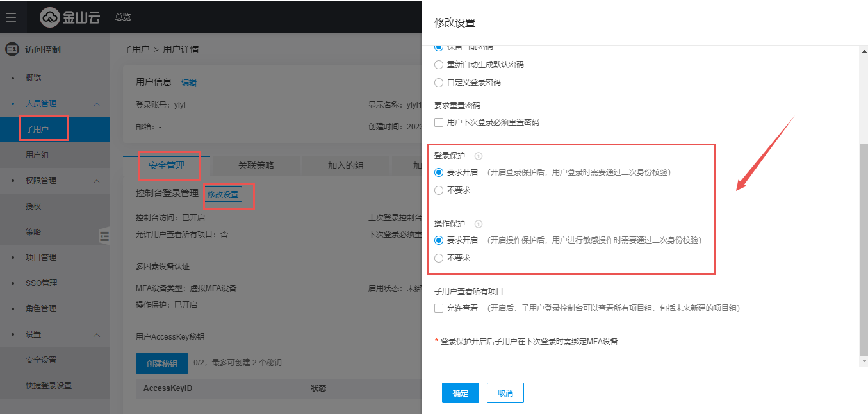The width and height of the screenshot is (868, 414).
Task: Click the 确定 button
Action: click(461, 393)
